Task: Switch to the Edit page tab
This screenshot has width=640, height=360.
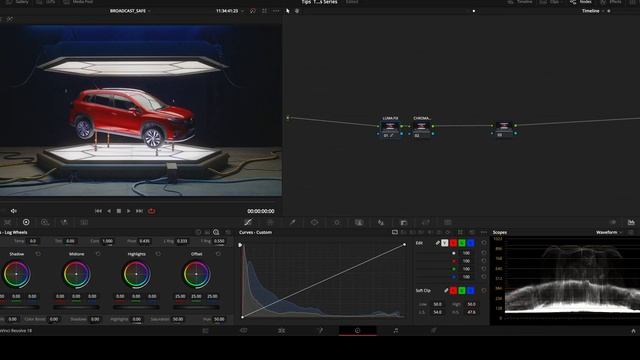Action: (x=282, y=331)
